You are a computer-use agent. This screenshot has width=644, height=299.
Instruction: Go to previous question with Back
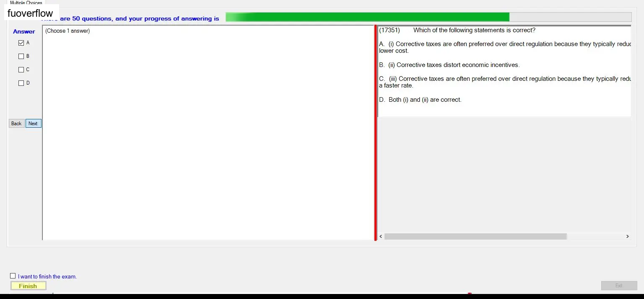(16, 124)
